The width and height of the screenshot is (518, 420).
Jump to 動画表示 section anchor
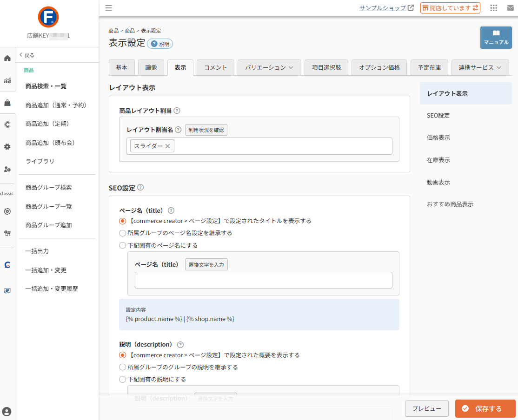(x=438, y=182)
